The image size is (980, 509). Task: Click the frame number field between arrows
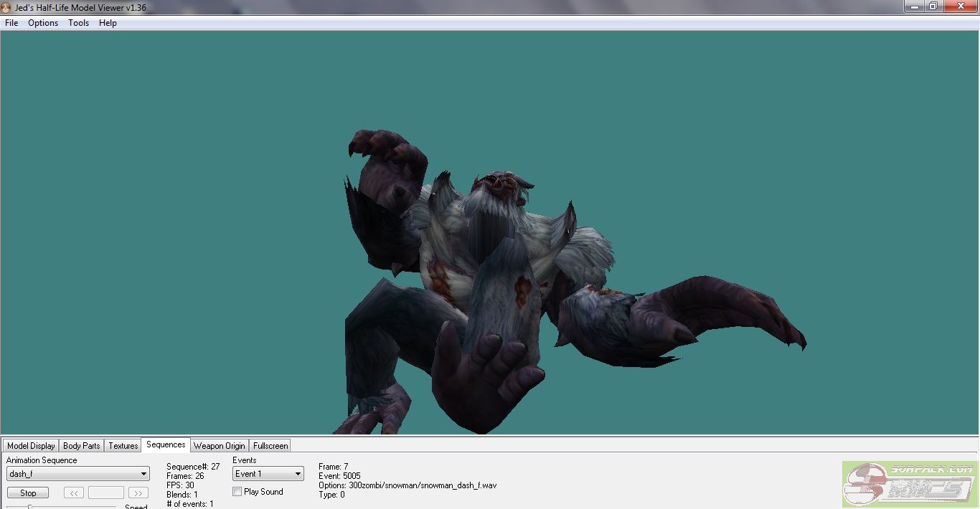pos(106,493)
